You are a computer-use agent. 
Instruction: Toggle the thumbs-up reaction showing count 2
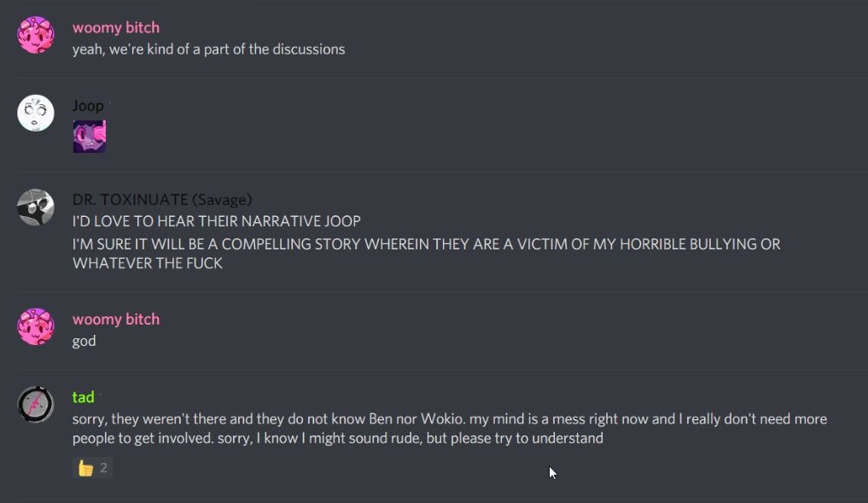92,468
